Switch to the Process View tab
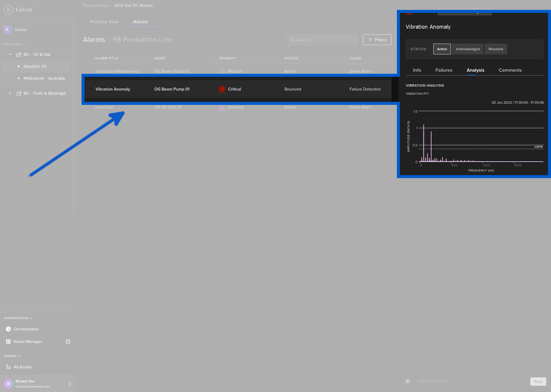 [104, 22]
